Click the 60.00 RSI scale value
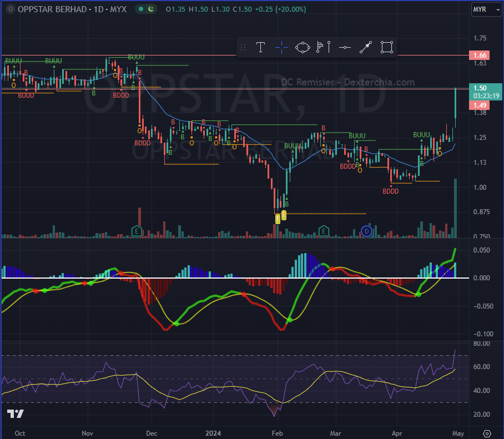 tap(481, 367)
